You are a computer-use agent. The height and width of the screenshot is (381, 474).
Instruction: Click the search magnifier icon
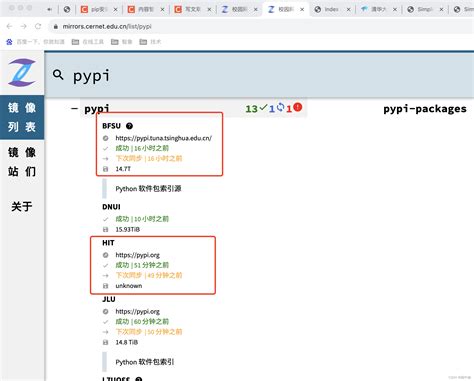pos(58,75)
